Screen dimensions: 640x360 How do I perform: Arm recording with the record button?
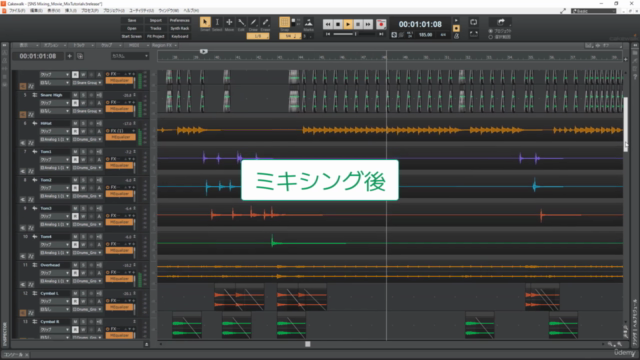(x=381, y=24)
